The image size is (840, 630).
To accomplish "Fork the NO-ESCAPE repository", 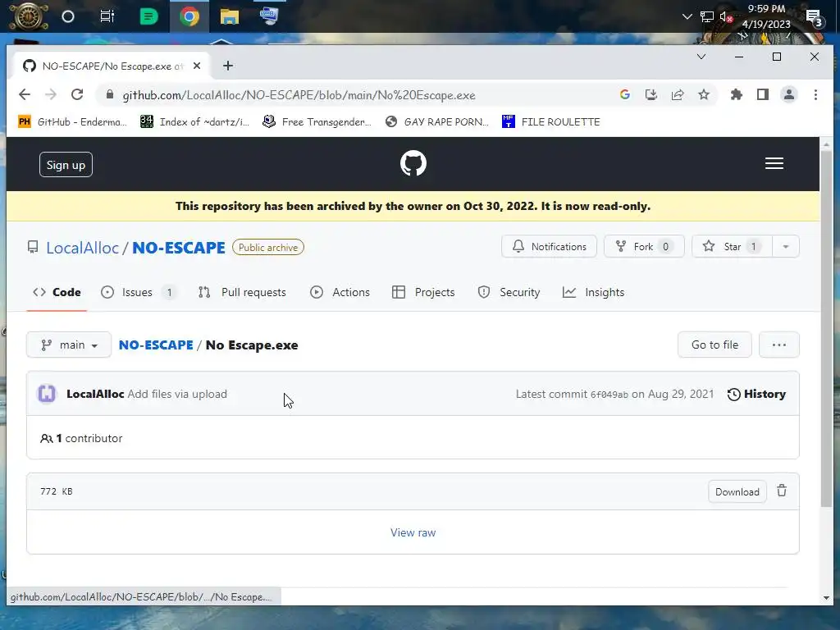I will pyautogui.click(x=644, y=246).
